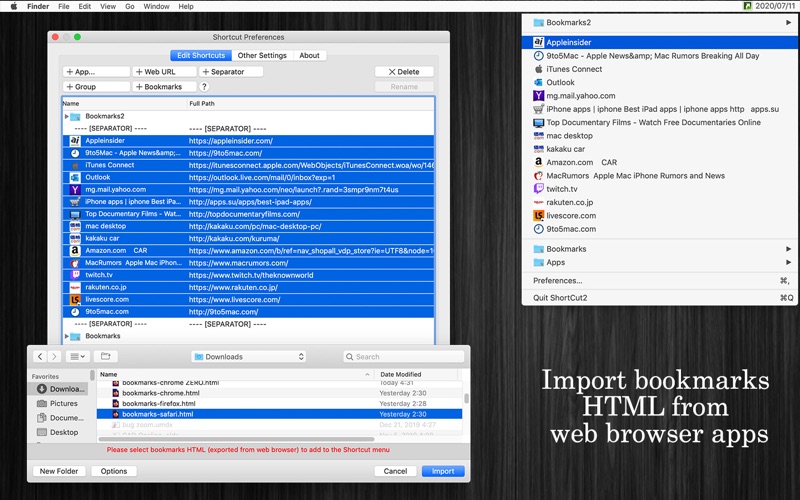Expand Bookmarks group at list bottom
800x500 pixels.
(x=66, y=336)
